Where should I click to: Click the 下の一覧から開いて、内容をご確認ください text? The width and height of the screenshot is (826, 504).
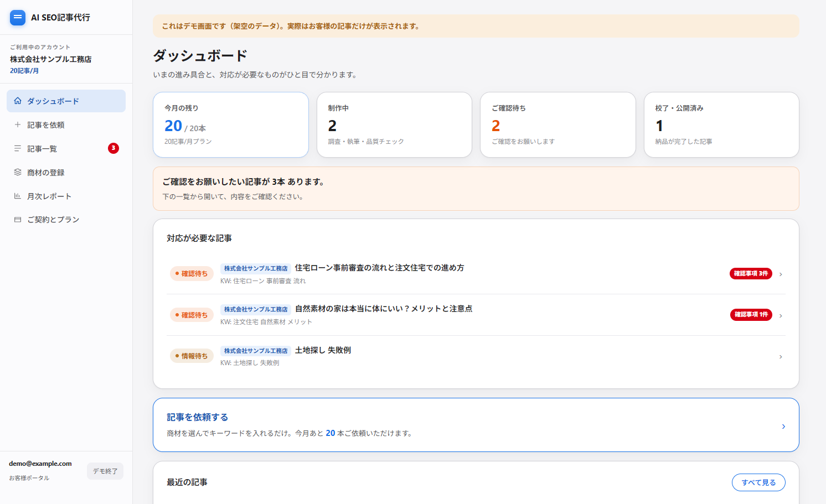tap(233, 196)
